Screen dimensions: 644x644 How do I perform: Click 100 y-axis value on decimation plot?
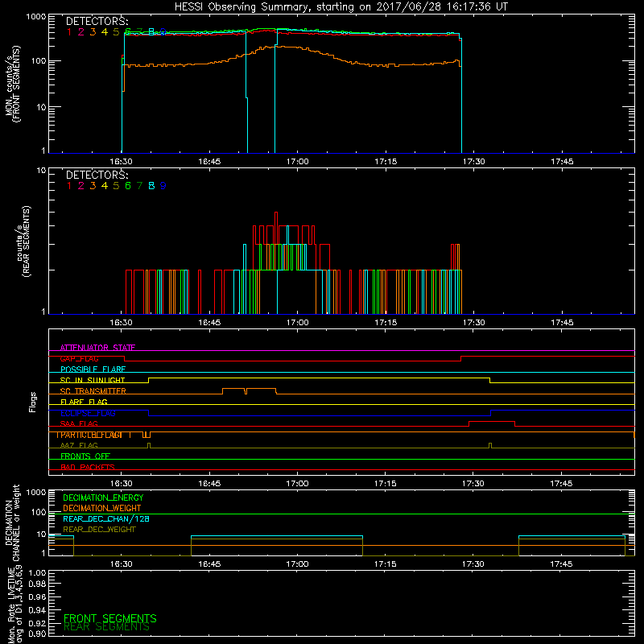[39, 512]
